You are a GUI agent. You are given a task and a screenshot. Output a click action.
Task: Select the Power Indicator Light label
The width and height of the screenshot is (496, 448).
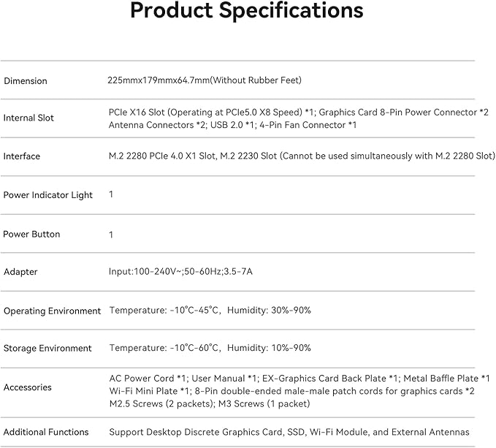click(x=47, y=195)
